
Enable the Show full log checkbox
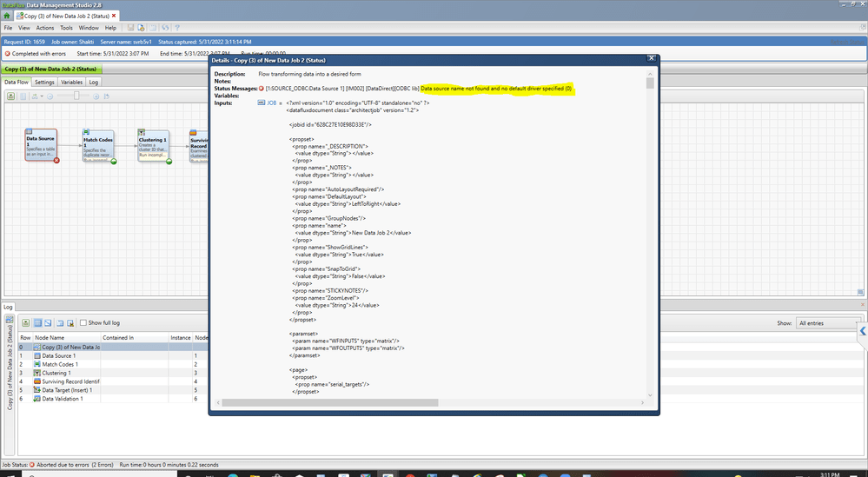(x=83, y=322)
